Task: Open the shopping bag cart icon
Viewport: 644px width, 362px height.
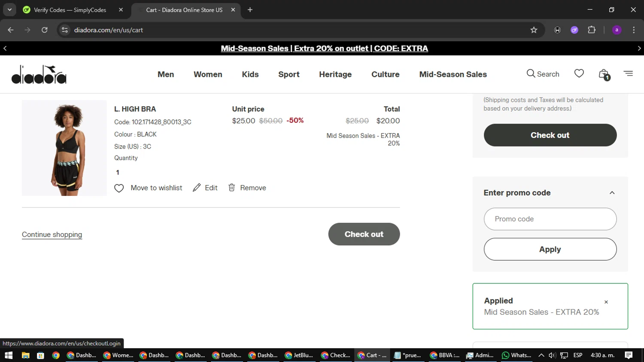Action: 604,74
